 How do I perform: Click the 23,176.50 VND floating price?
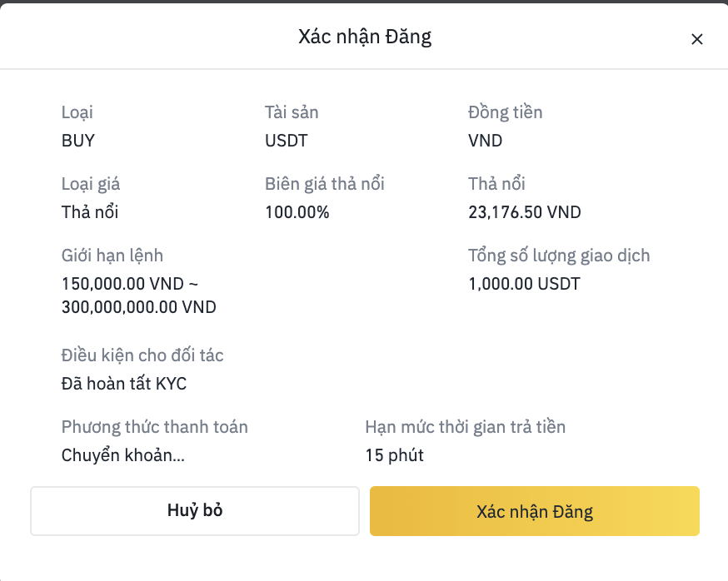[525, 212]
